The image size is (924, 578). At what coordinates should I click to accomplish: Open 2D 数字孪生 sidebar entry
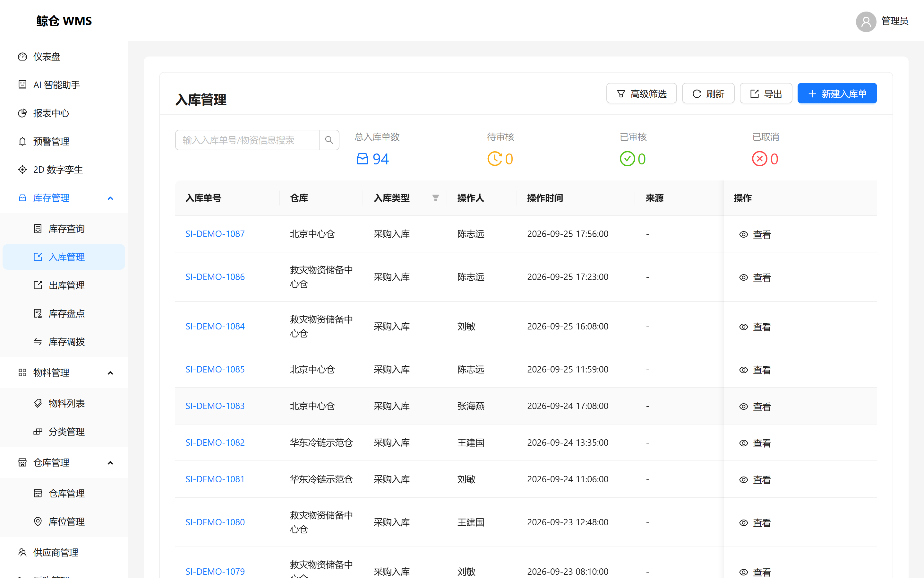(64, 170)
